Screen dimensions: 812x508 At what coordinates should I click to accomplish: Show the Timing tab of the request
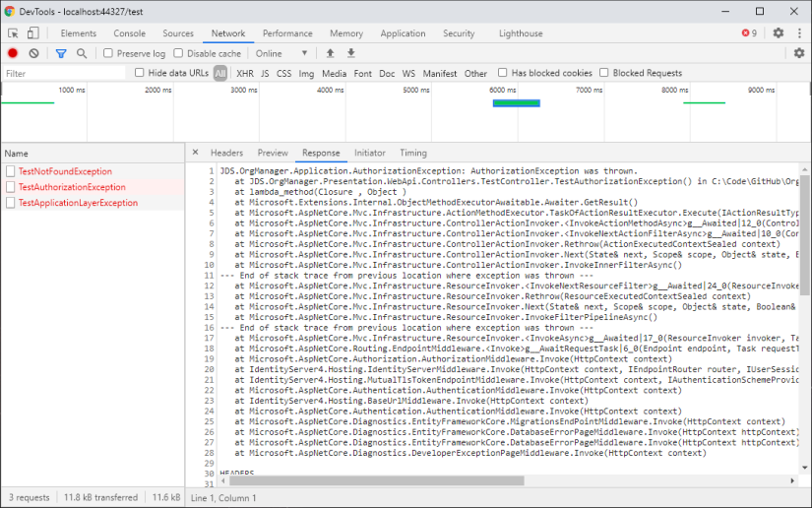point(413,153)
